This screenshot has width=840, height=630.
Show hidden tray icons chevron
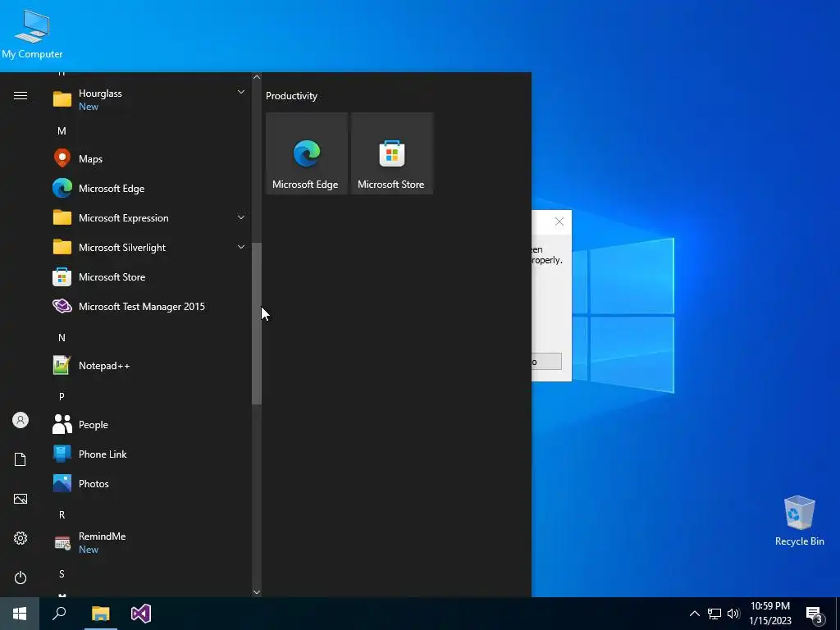pos(694,614)
